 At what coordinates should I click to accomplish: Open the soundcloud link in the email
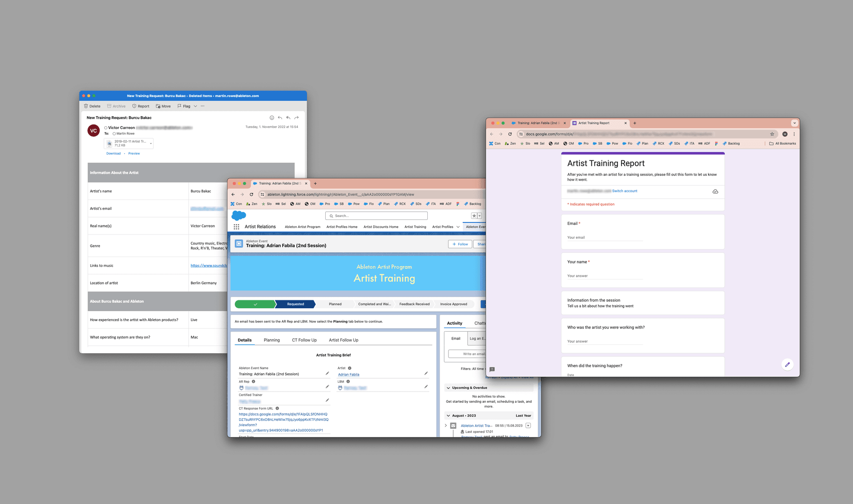[209, 266]
